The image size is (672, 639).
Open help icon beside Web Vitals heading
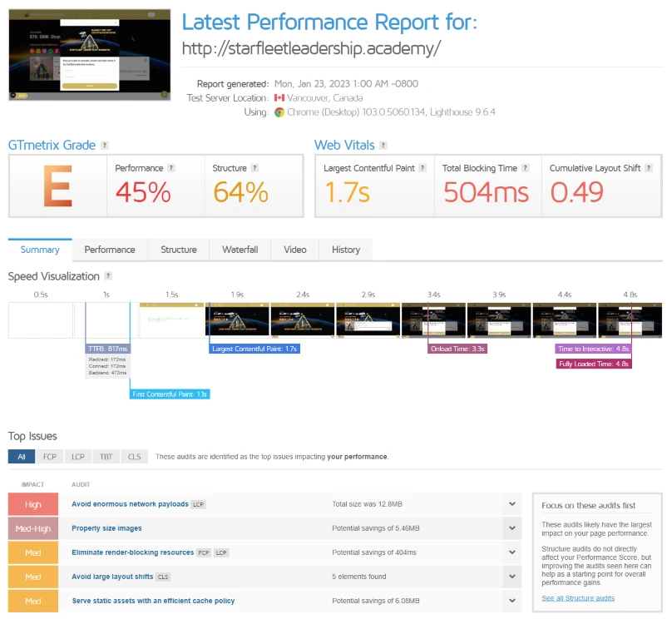383,146
